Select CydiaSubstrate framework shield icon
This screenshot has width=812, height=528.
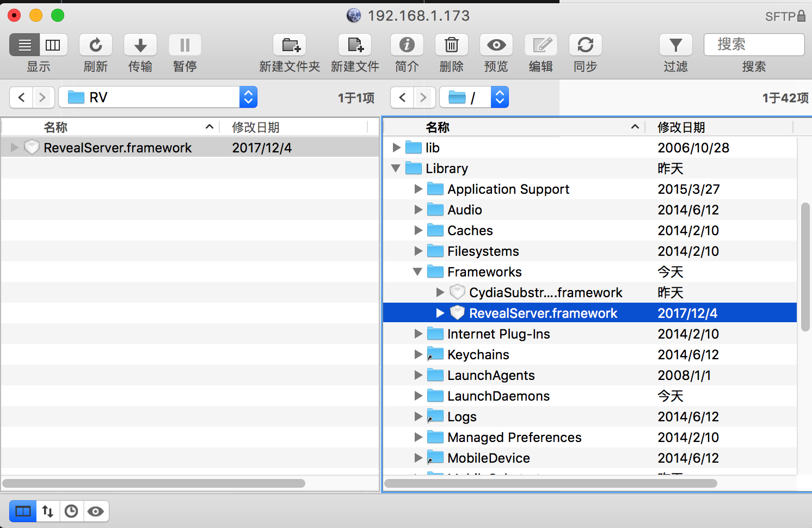(x=457, y=292)
